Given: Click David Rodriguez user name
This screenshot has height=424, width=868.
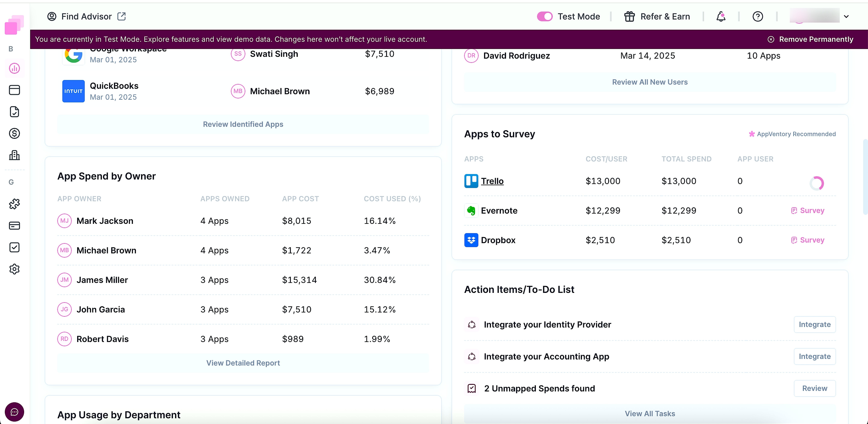Looking at the screenshot, I should click(517, 56).
